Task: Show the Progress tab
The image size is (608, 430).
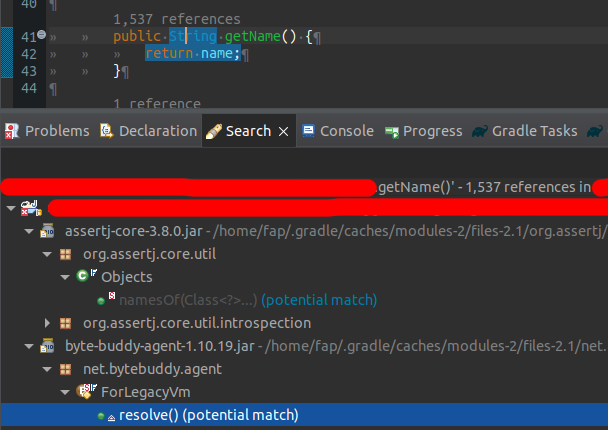Action: (423, 131)
